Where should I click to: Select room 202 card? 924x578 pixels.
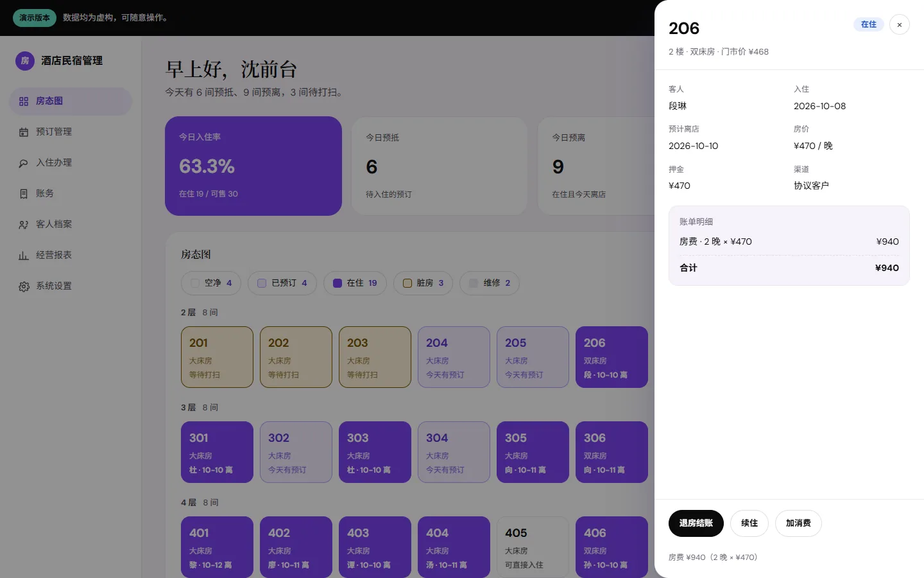click(x=296, y=357)
